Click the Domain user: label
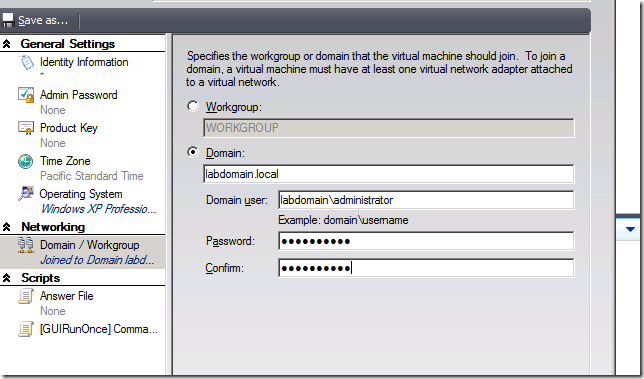 [x=237, y=200]
